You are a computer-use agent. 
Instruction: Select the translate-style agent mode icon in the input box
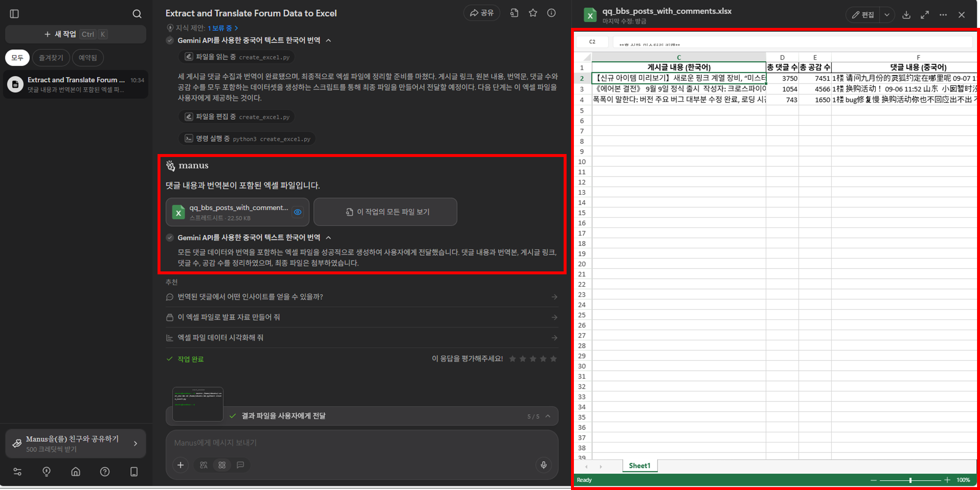[x=204, y=465]
